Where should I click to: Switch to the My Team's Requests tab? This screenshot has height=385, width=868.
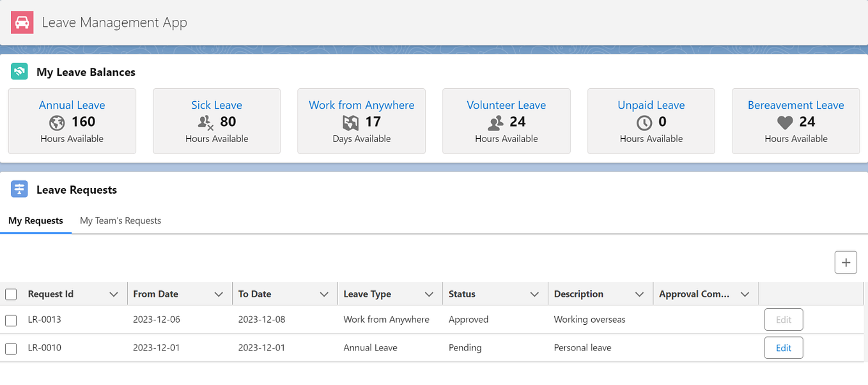click(x=120, y=220)
